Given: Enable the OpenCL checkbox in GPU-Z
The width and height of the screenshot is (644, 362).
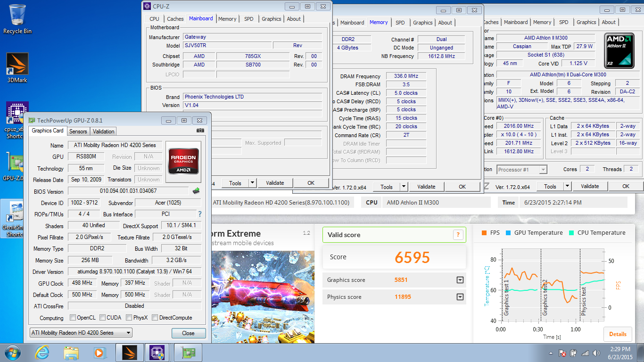Looking at the screenshot, I should click(x=73, y=318).
